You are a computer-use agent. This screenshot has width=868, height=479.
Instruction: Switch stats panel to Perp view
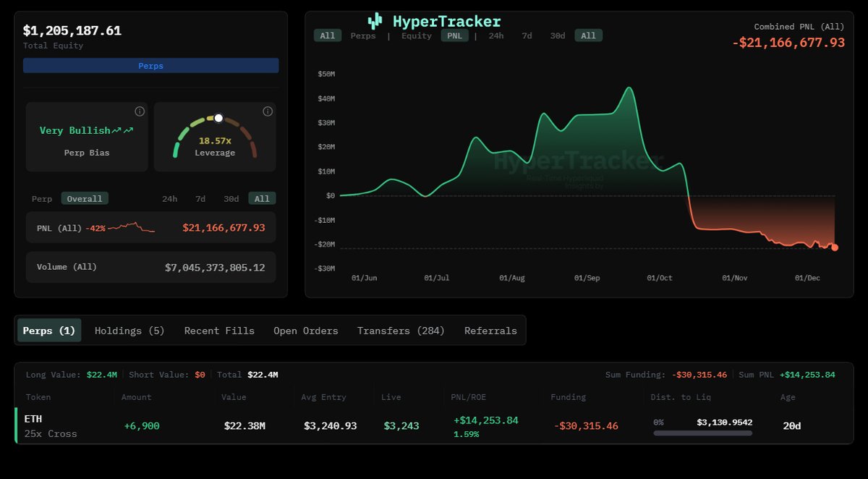(x=42, y=199)
